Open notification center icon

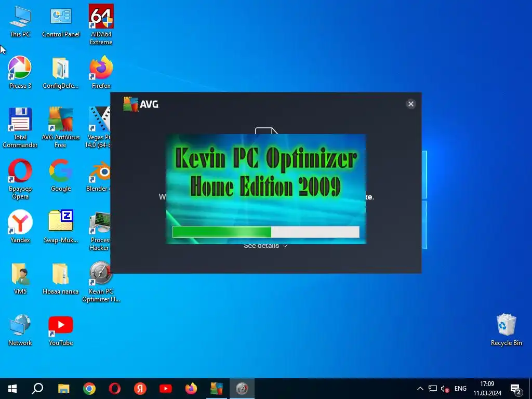(x=516, y=390)
